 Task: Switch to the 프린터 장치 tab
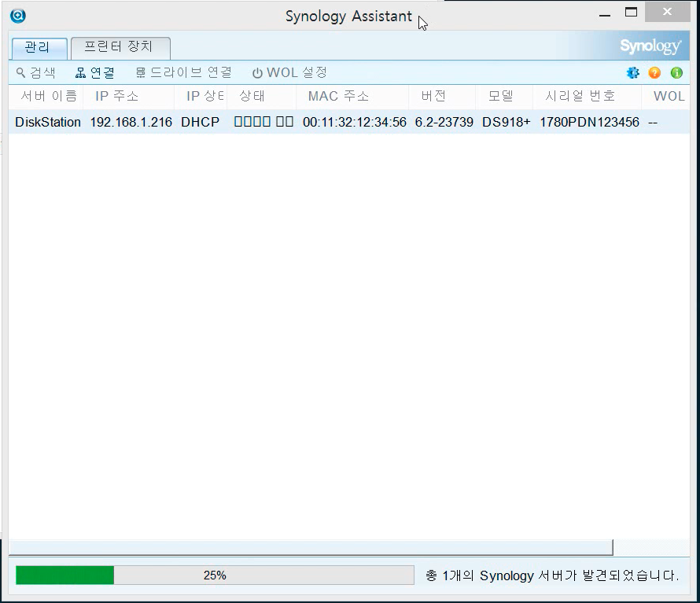point(119,47)
